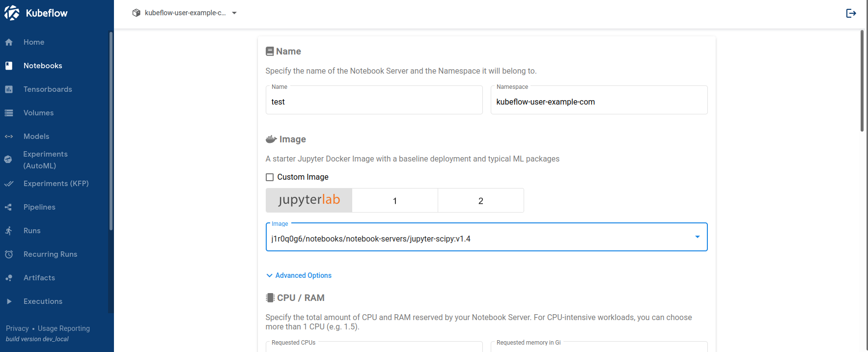
Task: Click the Models arrows icon
Action: pos(9,136)
